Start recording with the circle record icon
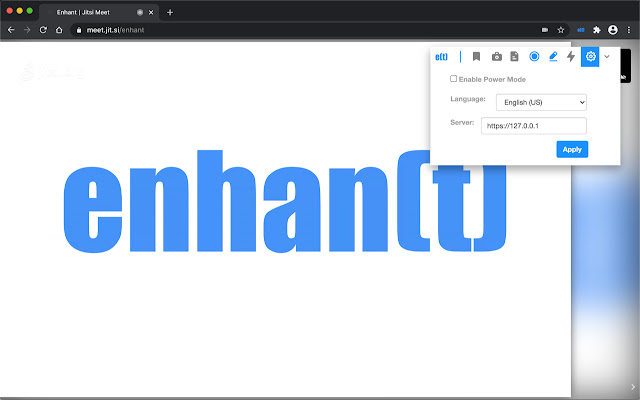 [x=534, y=56]
